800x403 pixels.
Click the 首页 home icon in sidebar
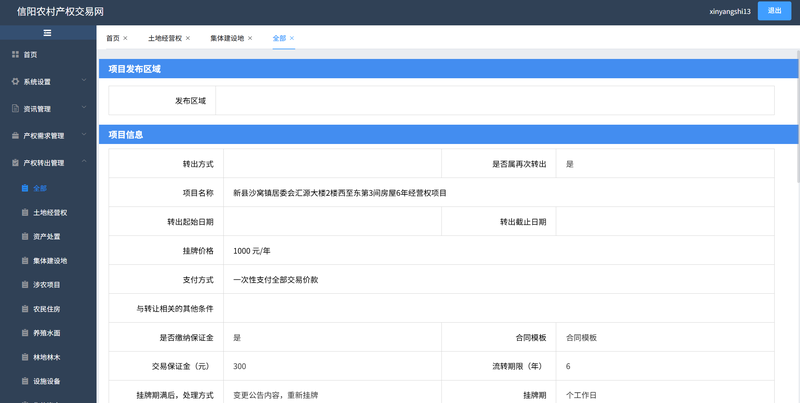15,54
